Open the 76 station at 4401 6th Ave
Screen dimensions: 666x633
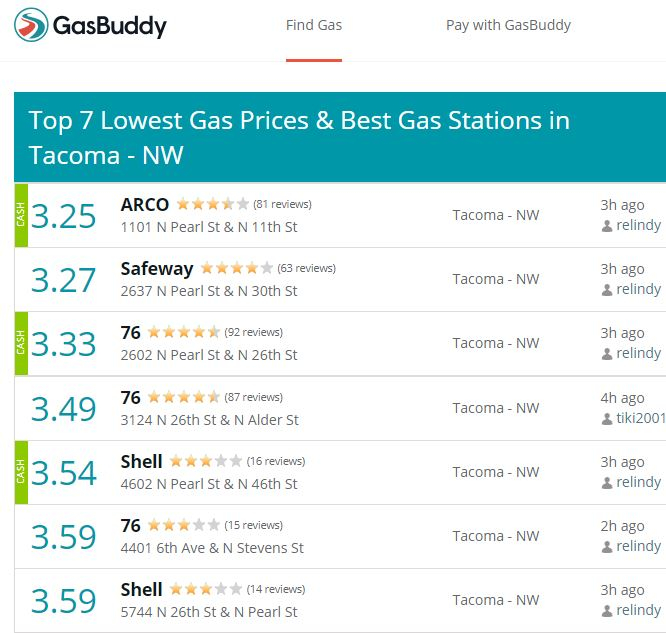[x=130, y=526]
